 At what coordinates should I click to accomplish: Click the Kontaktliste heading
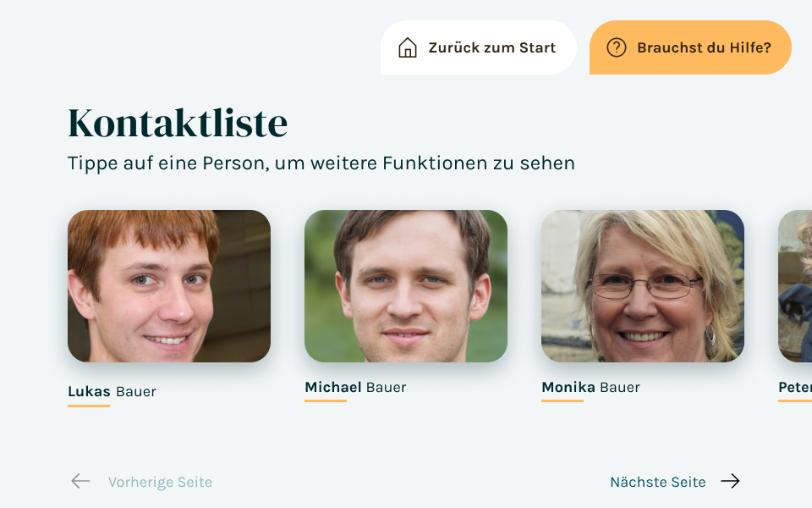(178, 124)
